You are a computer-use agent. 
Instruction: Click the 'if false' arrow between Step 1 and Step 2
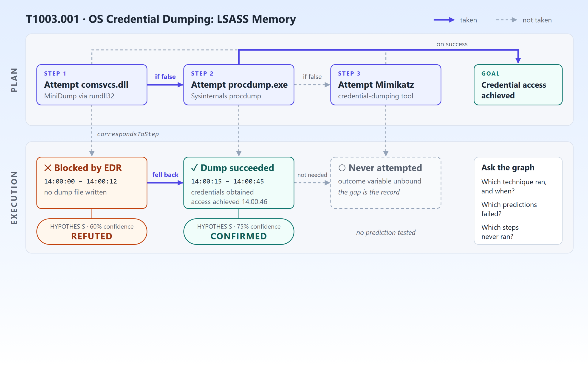tap(165, 85)
